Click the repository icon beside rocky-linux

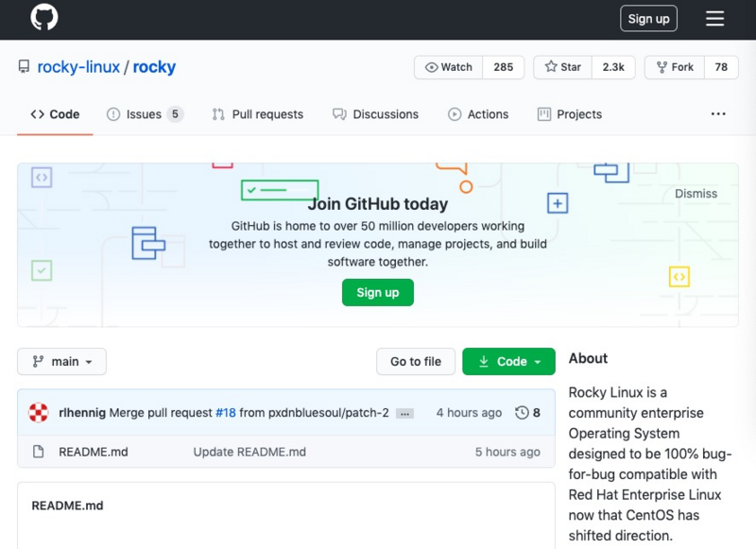24,66
